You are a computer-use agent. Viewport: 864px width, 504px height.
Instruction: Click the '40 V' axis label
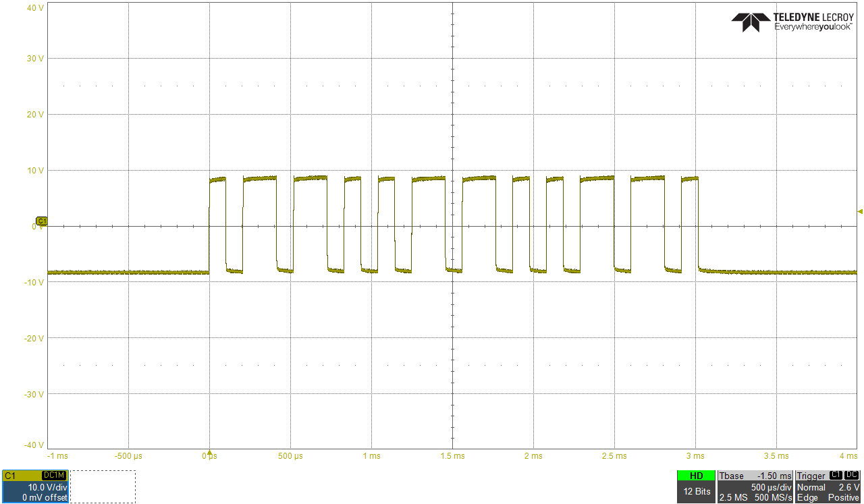click(36, 7)
